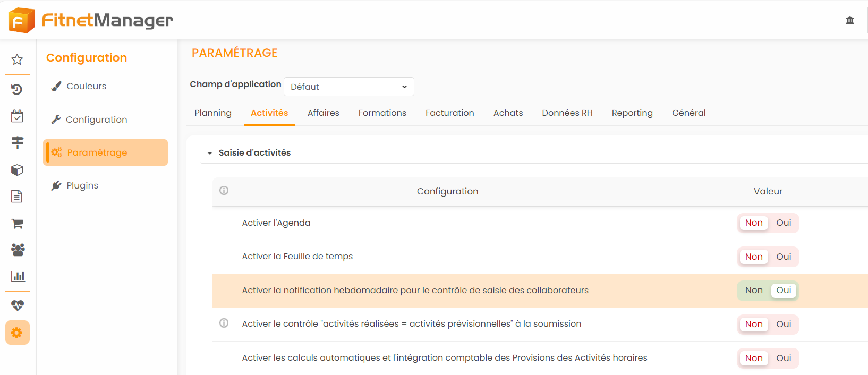Switch to the Facturation tab

[x=449, y=113]
